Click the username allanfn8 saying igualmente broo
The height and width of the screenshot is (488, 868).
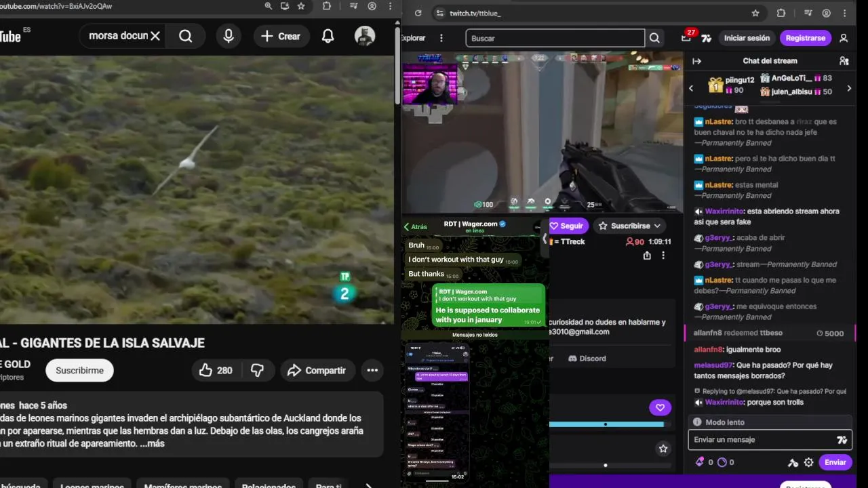(x=709, y=350)
